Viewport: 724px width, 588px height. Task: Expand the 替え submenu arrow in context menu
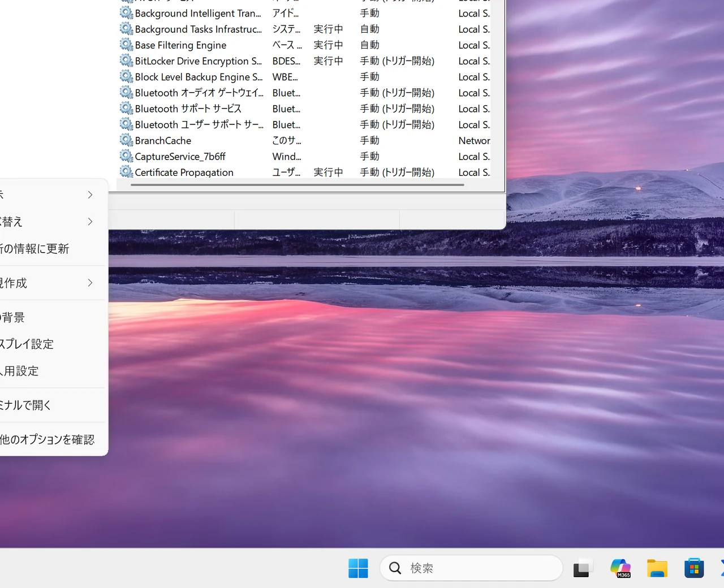(90, 222)
